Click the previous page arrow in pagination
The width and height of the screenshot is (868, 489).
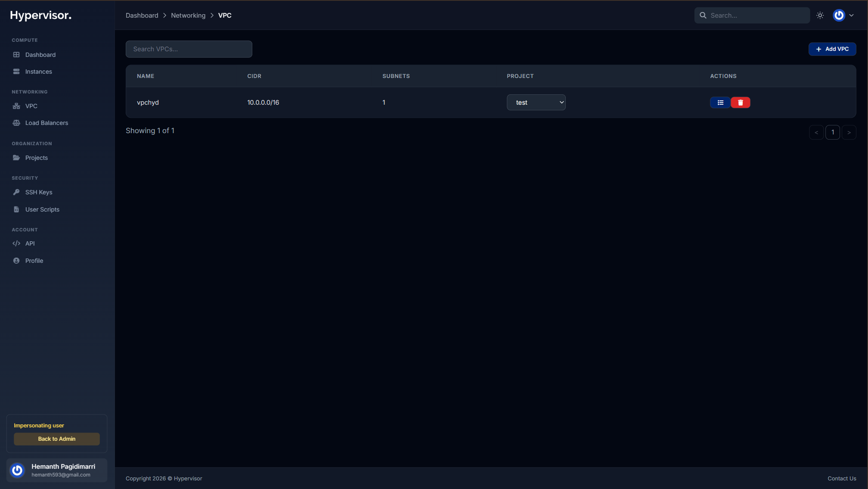[x=816, y=132]
